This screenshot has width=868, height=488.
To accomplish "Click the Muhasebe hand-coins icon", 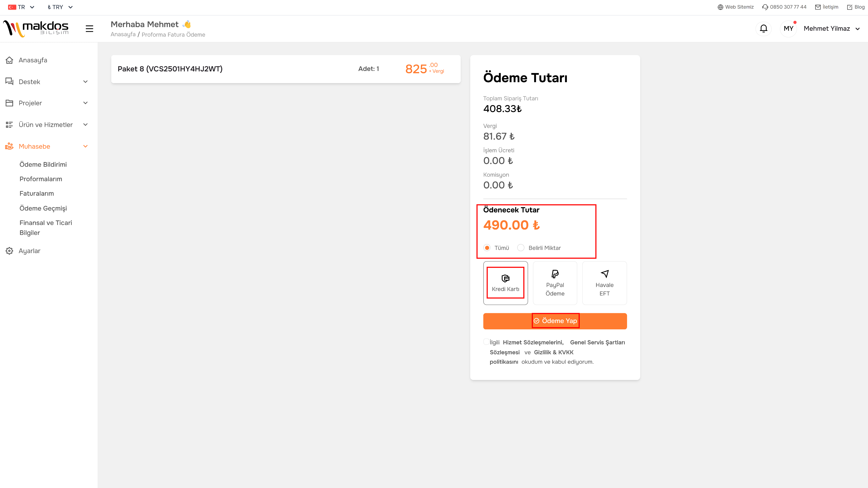I will [10, 146].
